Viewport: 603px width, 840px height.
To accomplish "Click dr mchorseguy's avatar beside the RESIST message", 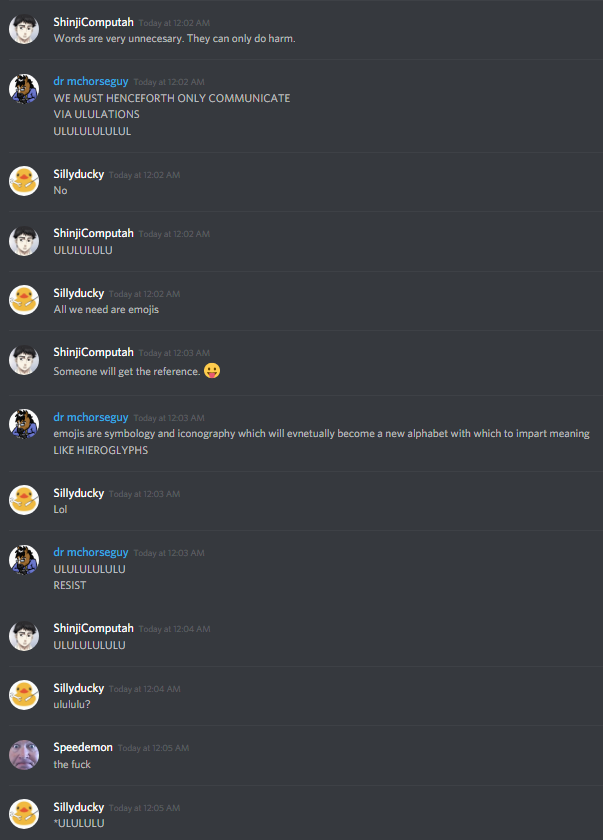I will click(24, 560).
